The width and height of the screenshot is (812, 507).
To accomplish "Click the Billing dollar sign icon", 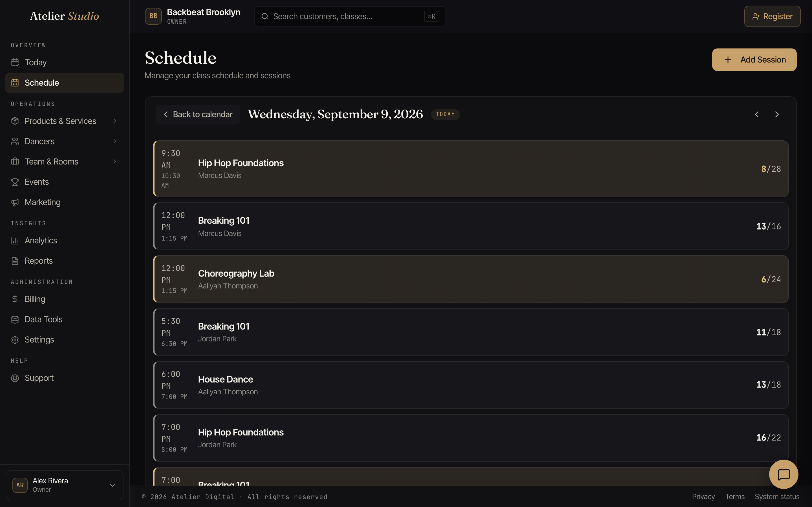I will pyautogui.click(x=15, y=299).
